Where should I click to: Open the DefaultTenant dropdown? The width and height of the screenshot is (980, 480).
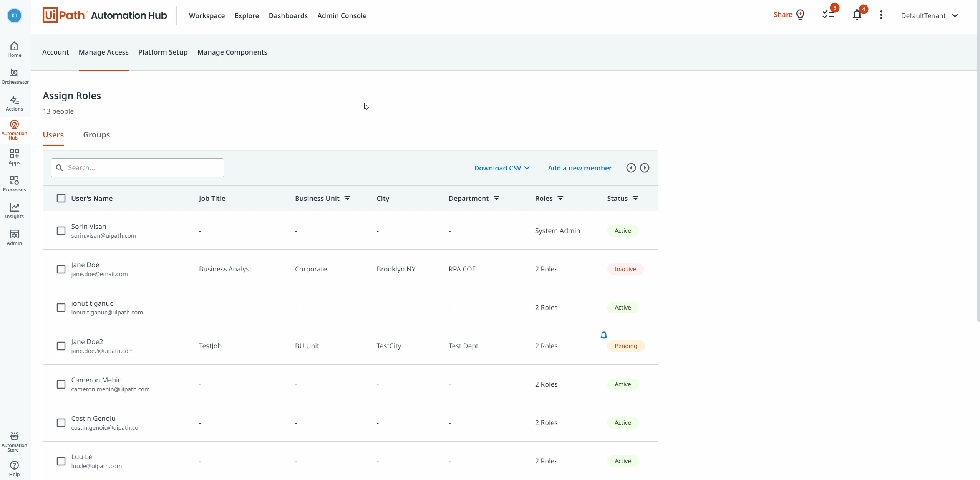click(930, 15)
